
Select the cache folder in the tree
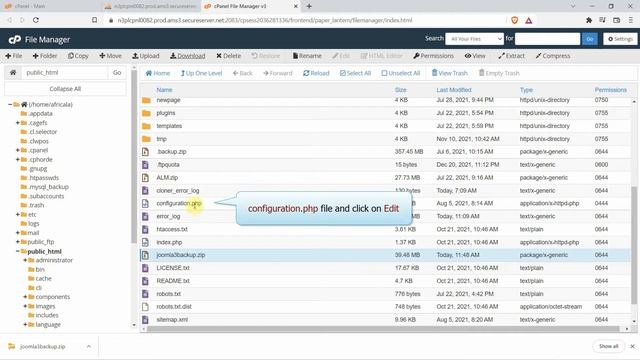43,278
